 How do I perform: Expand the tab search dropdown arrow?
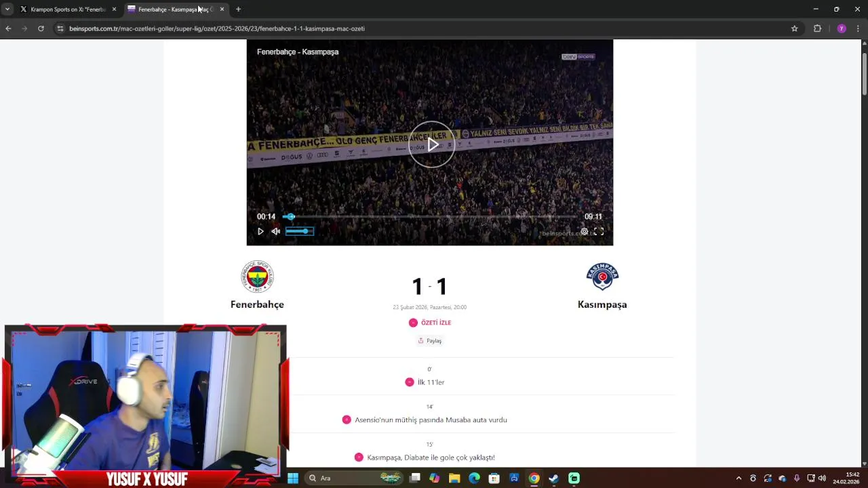click(7, 9)
